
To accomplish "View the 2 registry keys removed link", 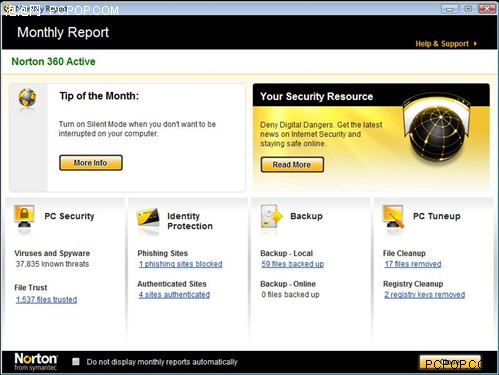I will click(425, 295).
